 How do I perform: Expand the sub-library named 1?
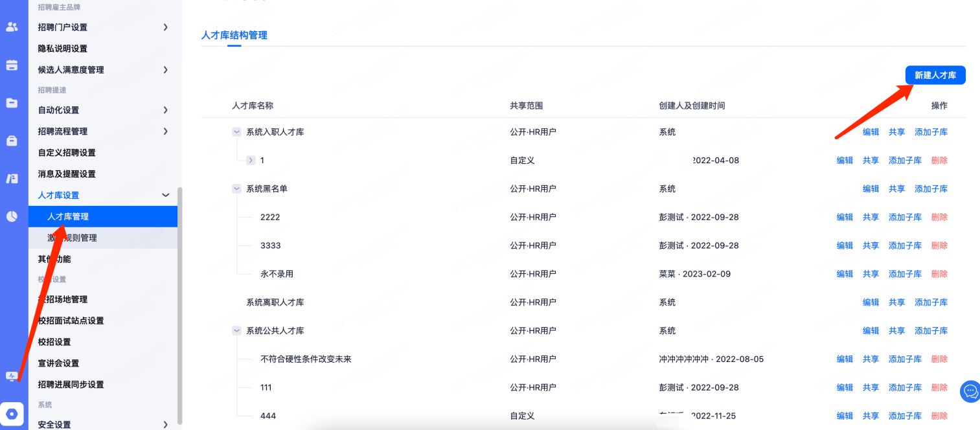(x=251, y=161)
